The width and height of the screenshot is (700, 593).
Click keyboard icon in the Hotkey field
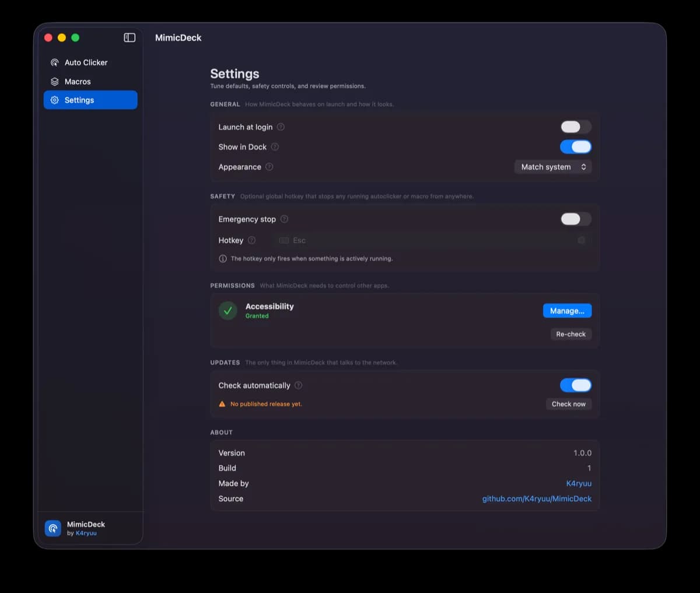click(x=284, y=240)
